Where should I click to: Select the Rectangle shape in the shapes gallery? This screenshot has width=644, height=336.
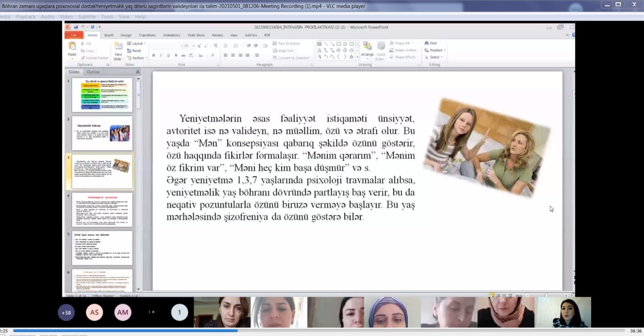339,44
